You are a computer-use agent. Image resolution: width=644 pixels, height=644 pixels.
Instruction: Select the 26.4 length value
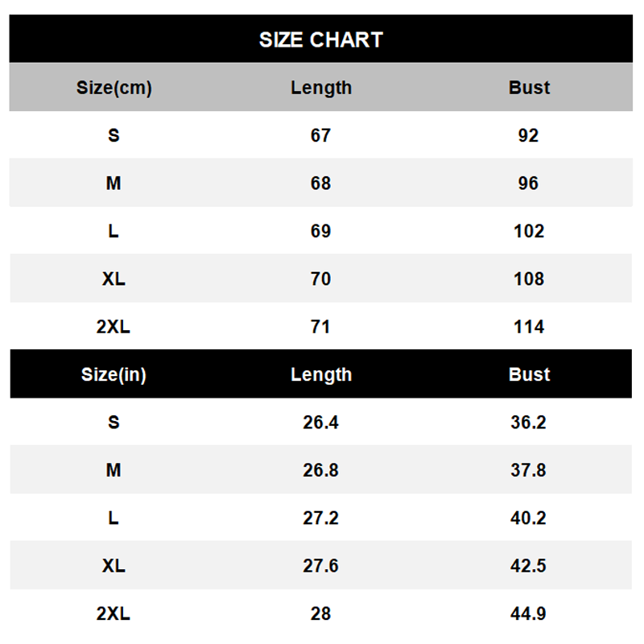tap(320, 422)
